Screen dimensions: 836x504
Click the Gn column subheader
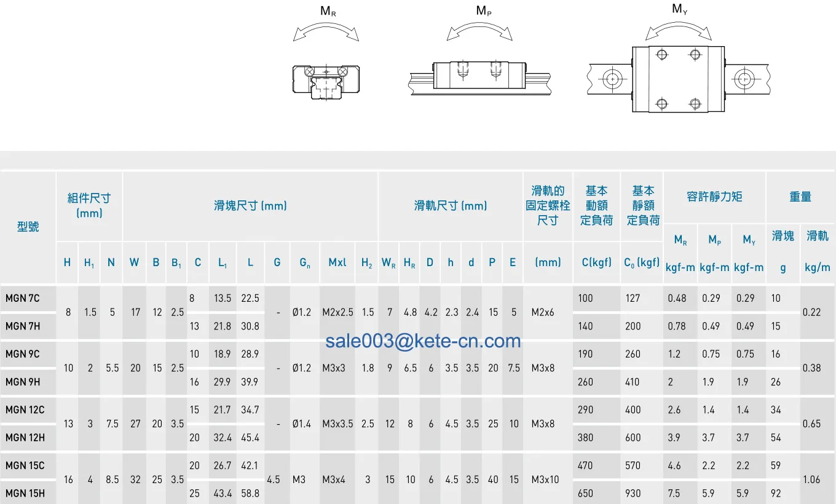(305, 263)
